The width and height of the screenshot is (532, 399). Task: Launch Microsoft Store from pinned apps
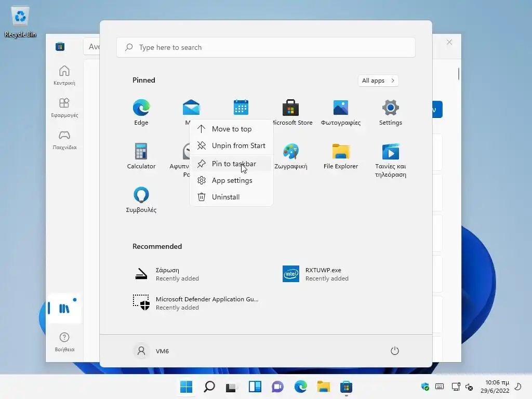pos(291,112)
